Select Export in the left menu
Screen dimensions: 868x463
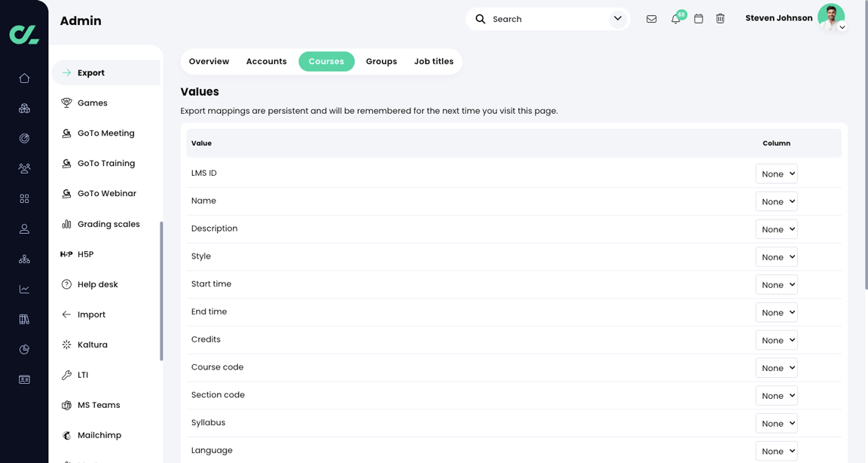[91, 72]
